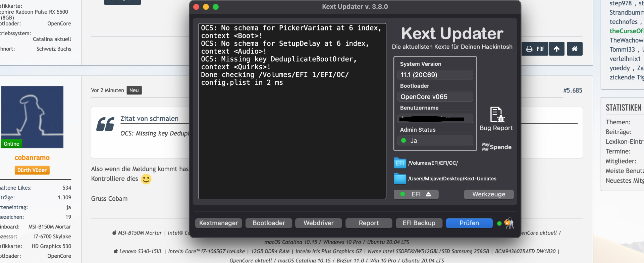
Task: Open user Strandbumm… in the sidebar
Action: (627, 12)
